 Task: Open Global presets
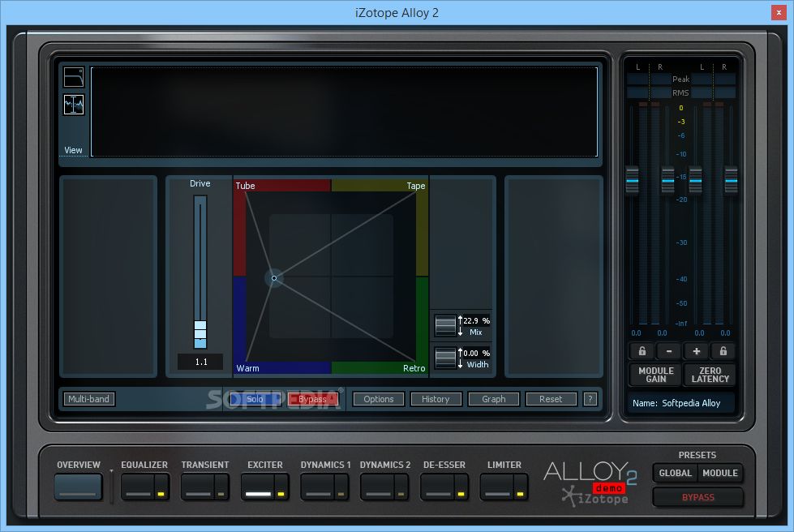pyautogui.click(x=675, y=473)
